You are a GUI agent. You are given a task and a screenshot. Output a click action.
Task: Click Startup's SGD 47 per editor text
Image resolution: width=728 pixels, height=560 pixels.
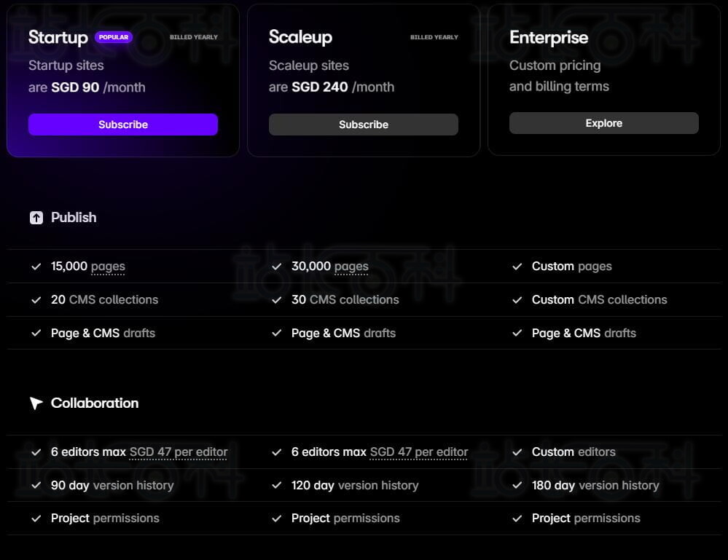click(x=179, y=452)
